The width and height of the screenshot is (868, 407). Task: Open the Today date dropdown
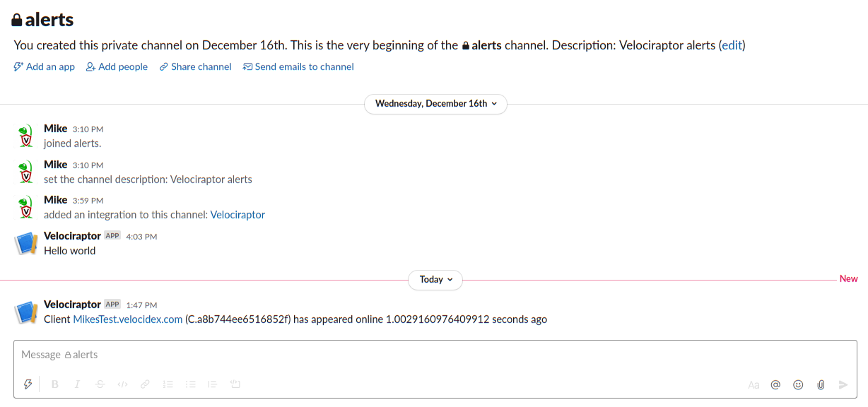tap(435, 280)
